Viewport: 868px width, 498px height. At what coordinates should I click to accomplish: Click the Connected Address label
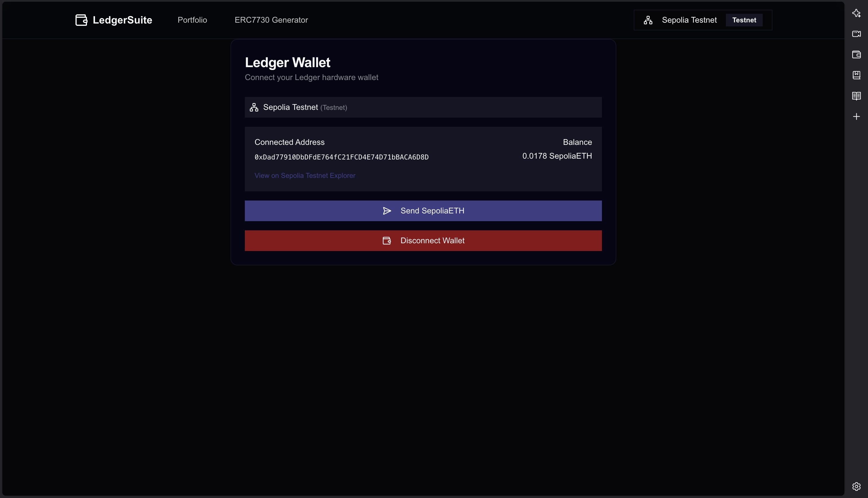pyautogui.click(x=289, y=142)
